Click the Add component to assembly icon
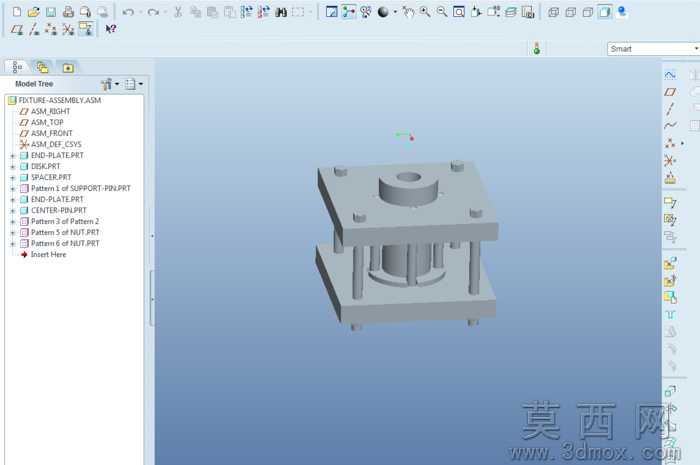This screenshot has height=465, width=700. [x=670, y=264]
